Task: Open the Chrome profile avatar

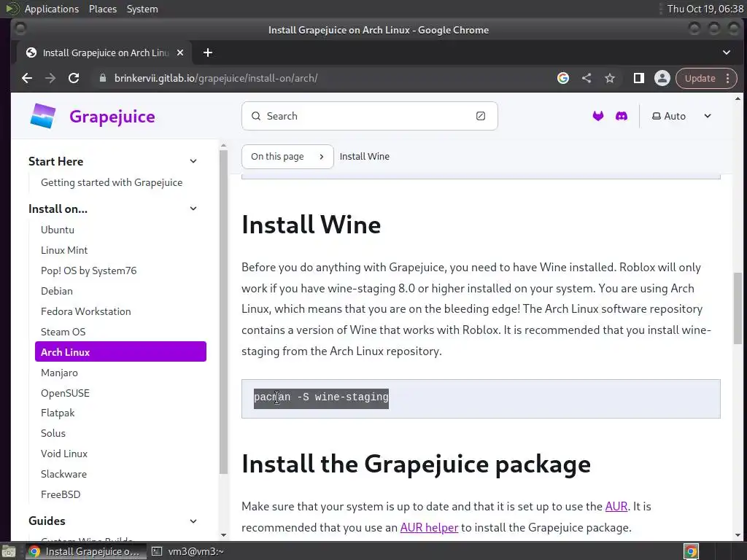Action: point(662,78)
